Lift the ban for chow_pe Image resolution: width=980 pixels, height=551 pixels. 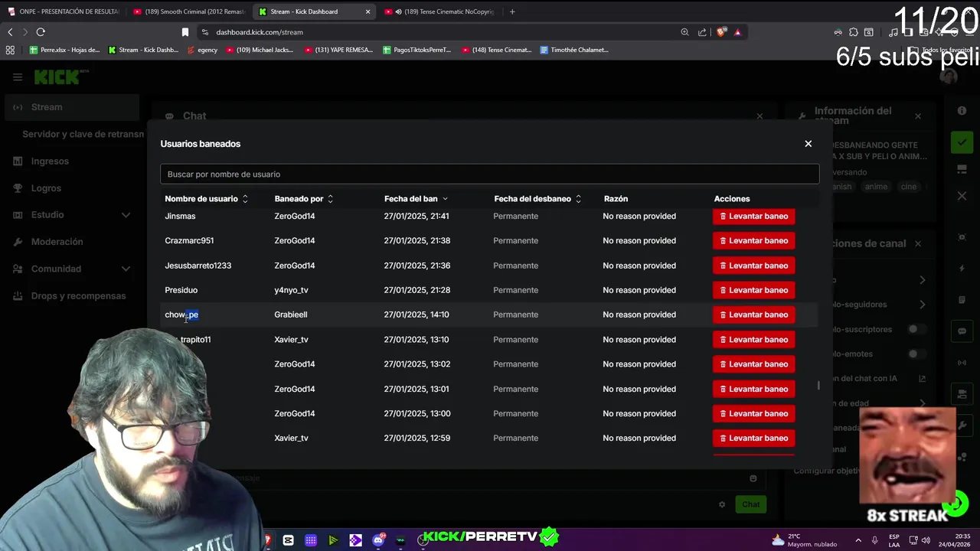753,315
